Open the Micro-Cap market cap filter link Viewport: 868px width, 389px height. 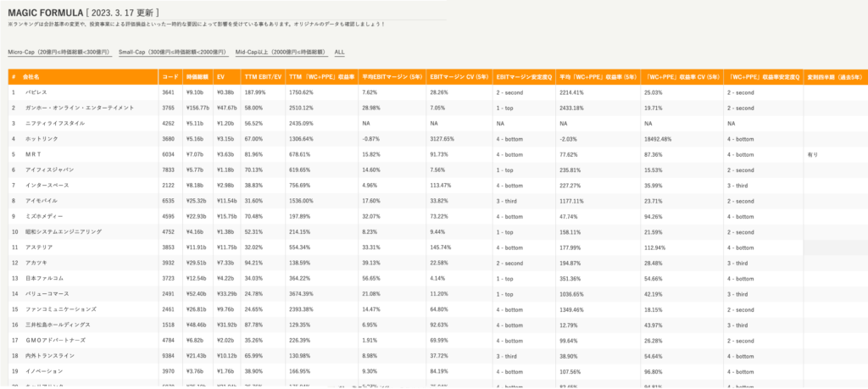60,52
